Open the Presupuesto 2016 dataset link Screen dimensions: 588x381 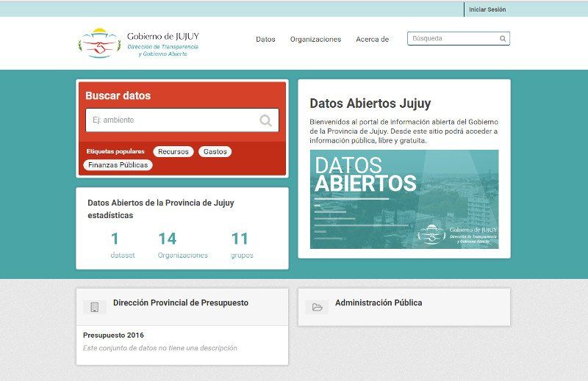pyautogui.click(x=113, y=335)
